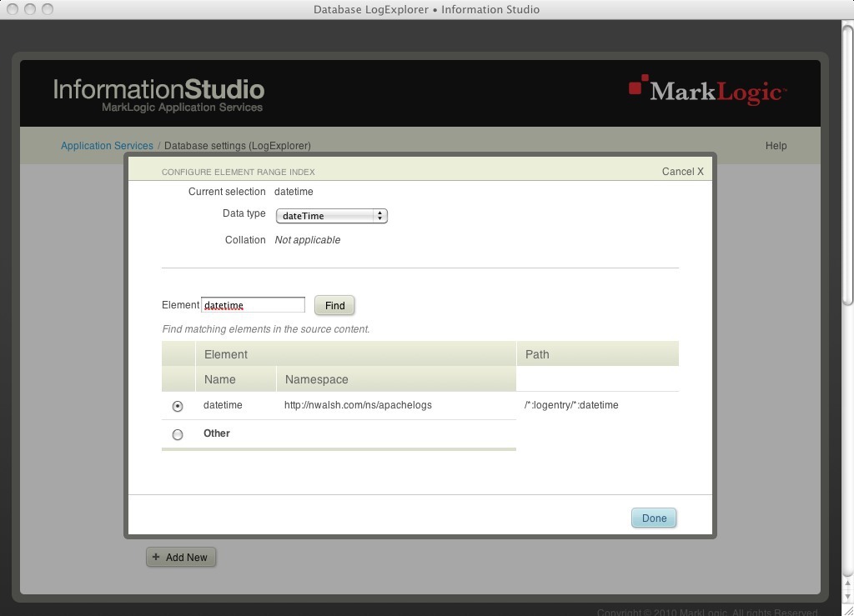Click the http://nwalsh.com/ns/apachelogs namespace cell
Viewport: 854px width, 616px height.
click(x=358, y=405)
